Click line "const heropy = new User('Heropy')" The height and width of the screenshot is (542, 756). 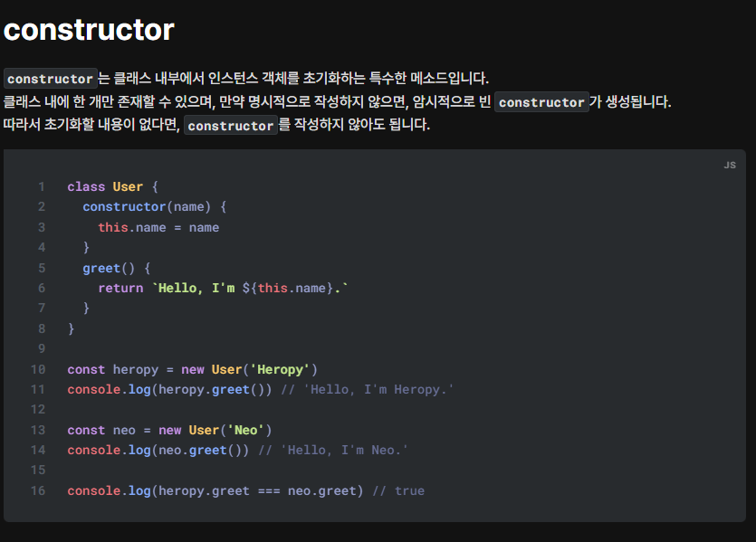click(x=193, y=369)
